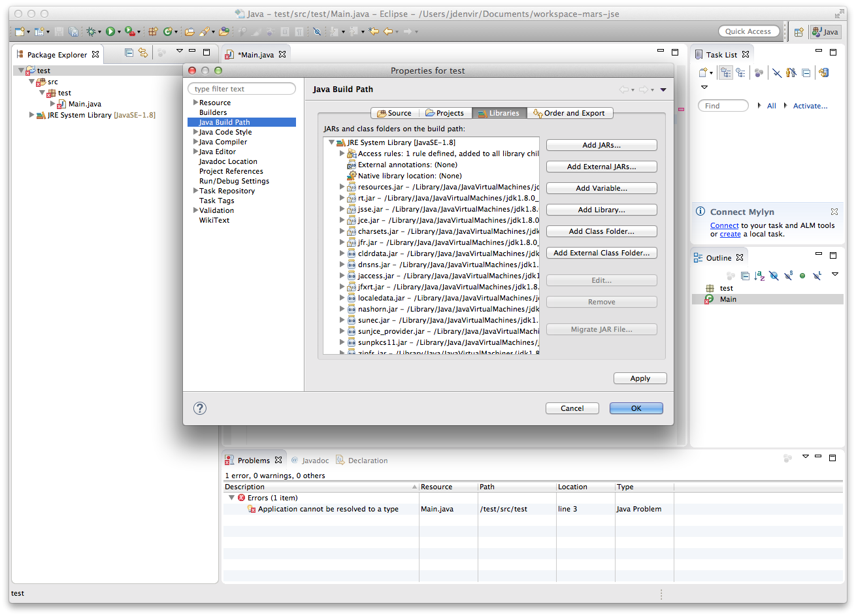
Task: Click Add Variable... button
Action: tap(601, 188)
